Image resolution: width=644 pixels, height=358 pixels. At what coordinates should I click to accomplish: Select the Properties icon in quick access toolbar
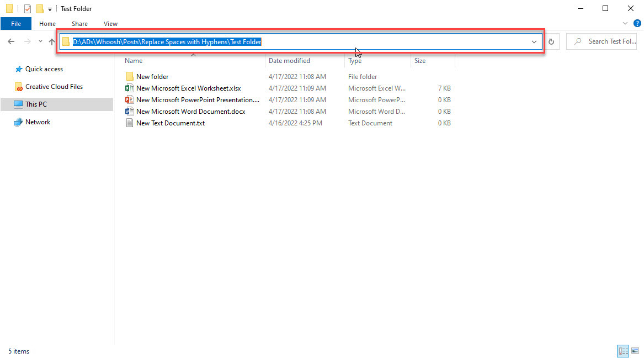[x=26, y=8]
